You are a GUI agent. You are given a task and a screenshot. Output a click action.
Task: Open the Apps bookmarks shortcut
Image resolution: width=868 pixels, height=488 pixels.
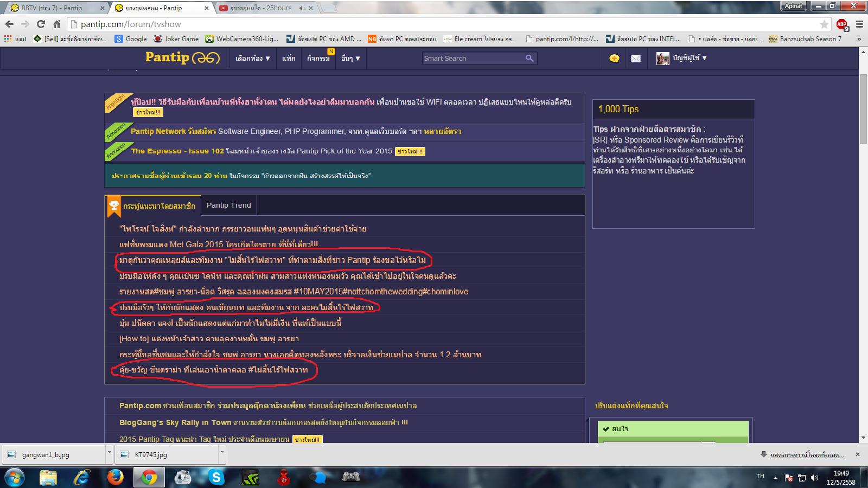point(15,38)
